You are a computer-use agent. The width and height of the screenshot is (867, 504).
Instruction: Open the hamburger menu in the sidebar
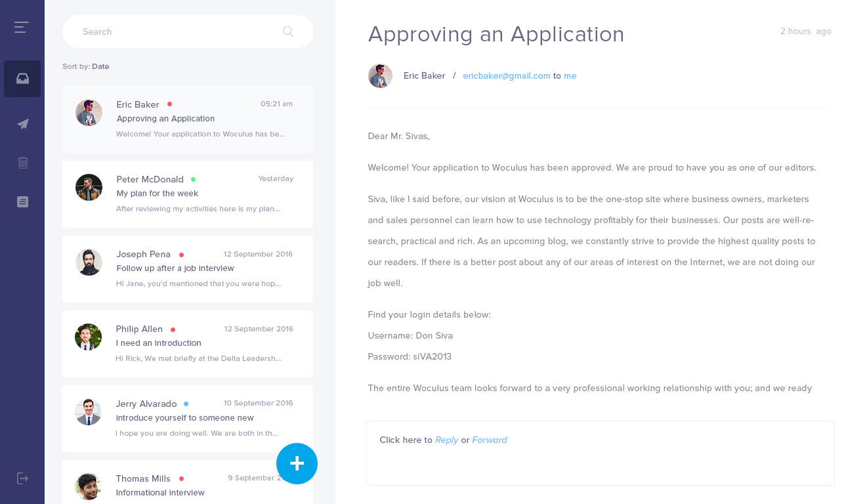click(22, 27)
